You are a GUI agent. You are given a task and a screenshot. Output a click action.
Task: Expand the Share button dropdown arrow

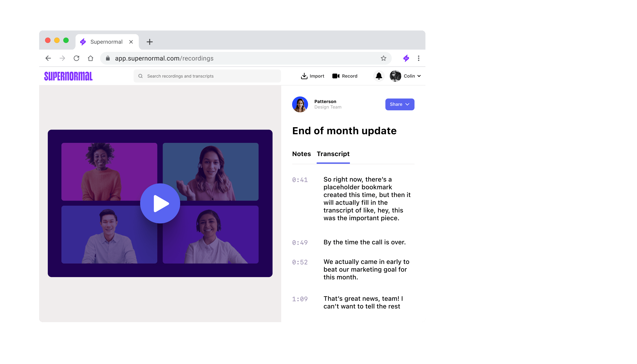(407, 104)
